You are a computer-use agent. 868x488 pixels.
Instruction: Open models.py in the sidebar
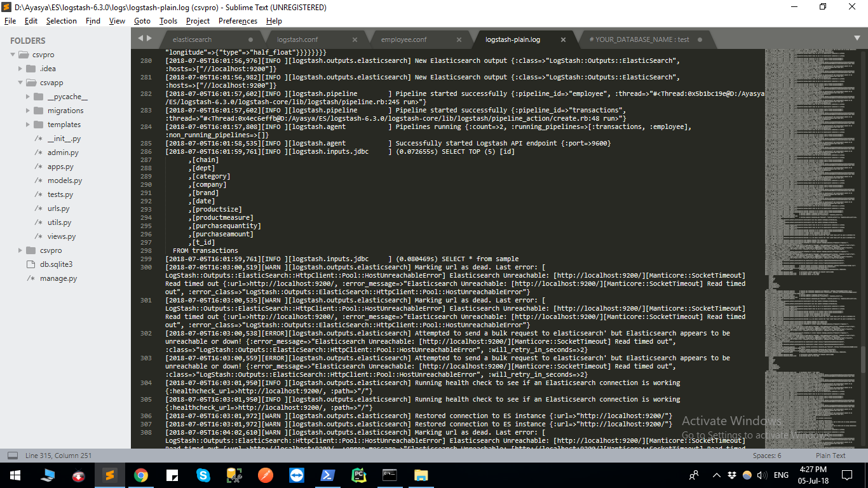point(65,180)
